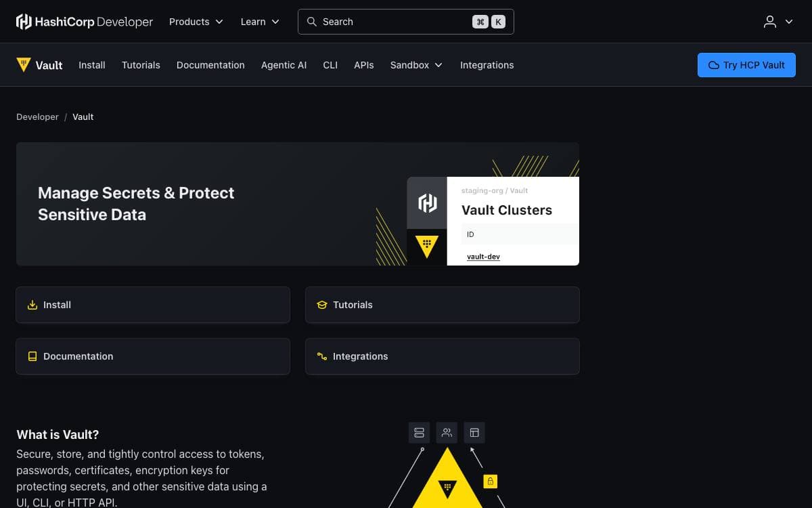Click the HashiCorp logo in hero image
Screen dimensions: 812x508
point(427,203)
